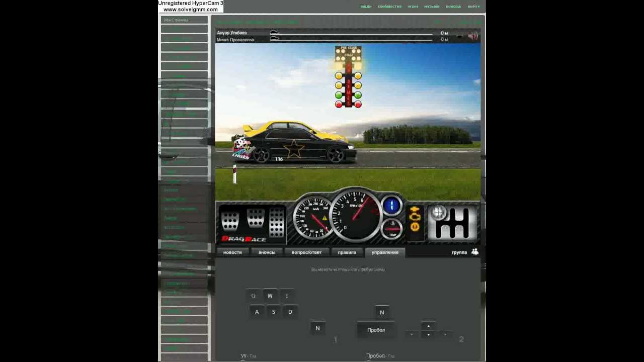Click the right arrow key icon

tap(445, 334)
